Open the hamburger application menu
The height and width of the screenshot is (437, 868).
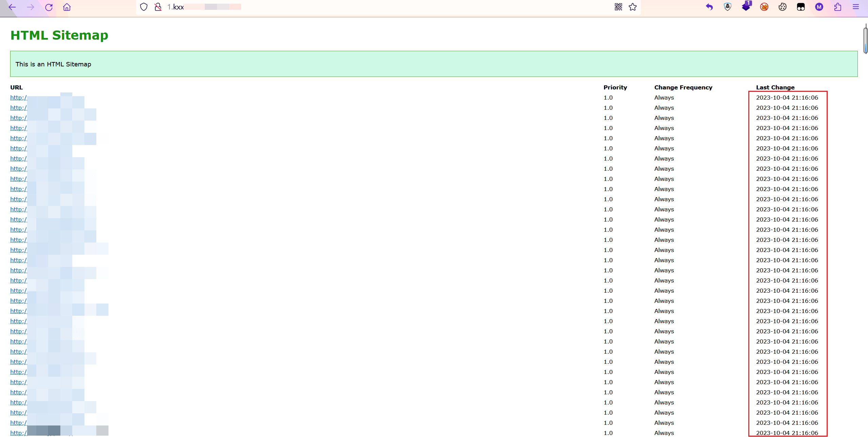click(x=856, y=7)
